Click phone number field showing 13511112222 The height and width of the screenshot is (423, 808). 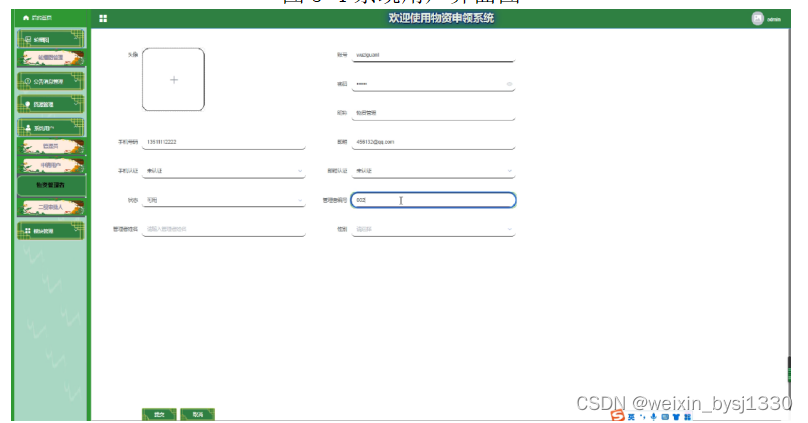click(x=224, y=142)
